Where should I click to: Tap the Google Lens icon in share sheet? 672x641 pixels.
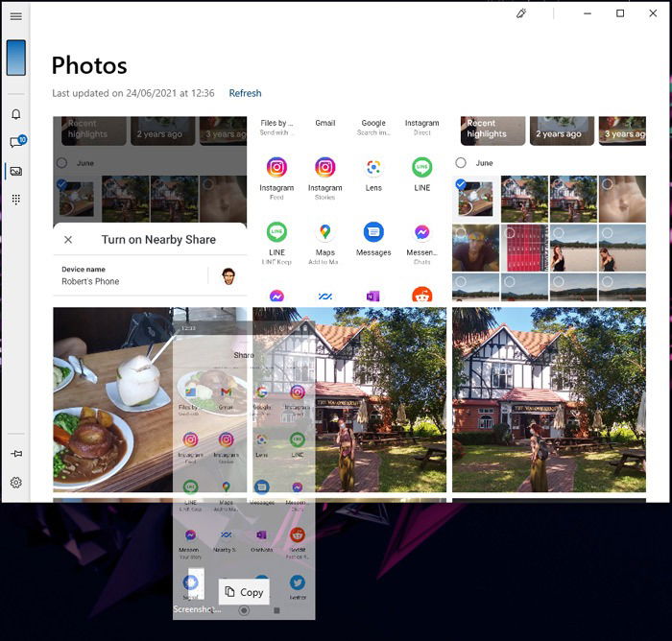tap(373, 167)
